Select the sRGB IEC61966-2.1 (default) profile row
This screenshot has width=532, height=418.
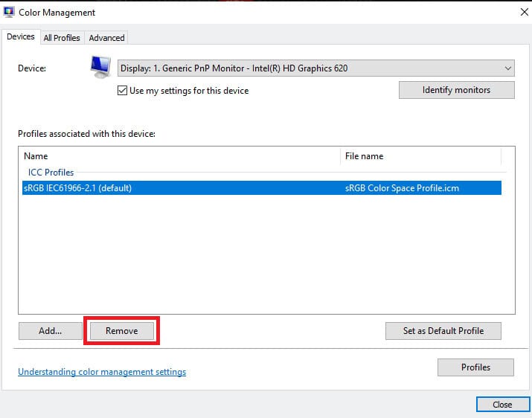262,188
